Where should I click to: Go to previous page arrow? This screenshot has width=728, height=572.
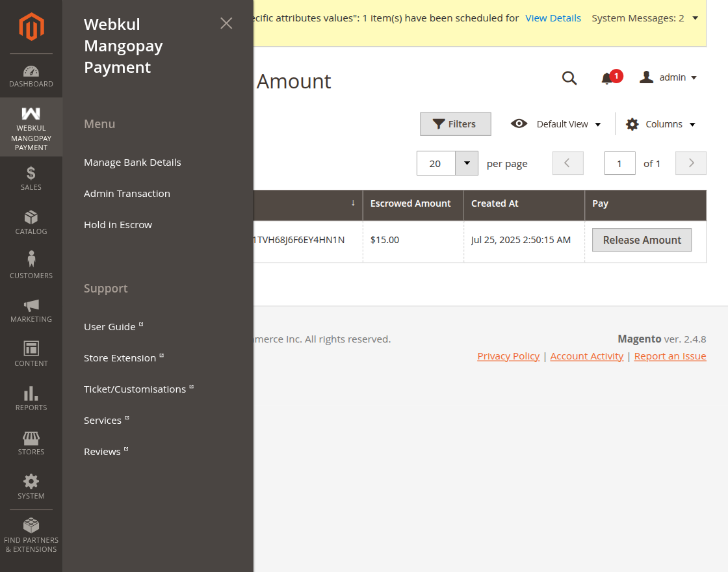pos(568,163)
